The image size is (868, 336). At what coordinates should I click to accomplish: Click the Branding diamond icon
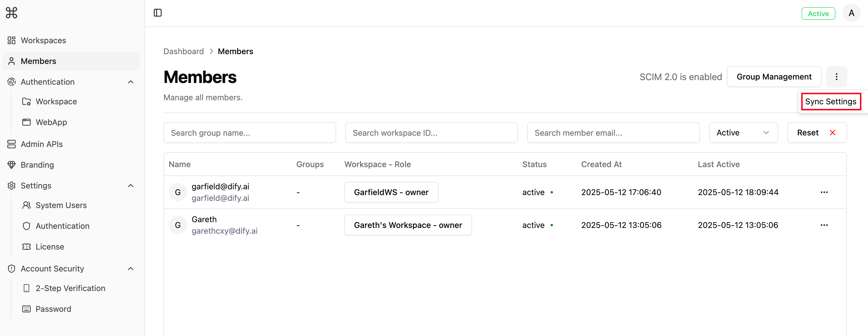click(12, 165)
